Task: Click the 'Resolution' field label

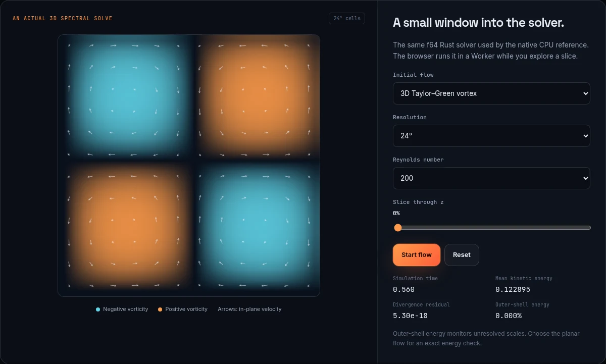Action: (410, 117)
